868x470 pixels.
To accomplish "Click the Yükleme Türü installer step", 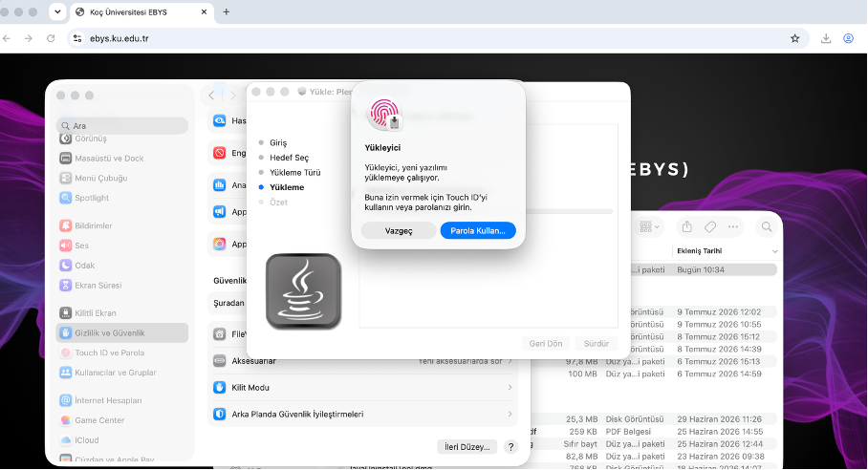I will coord(295,173).
